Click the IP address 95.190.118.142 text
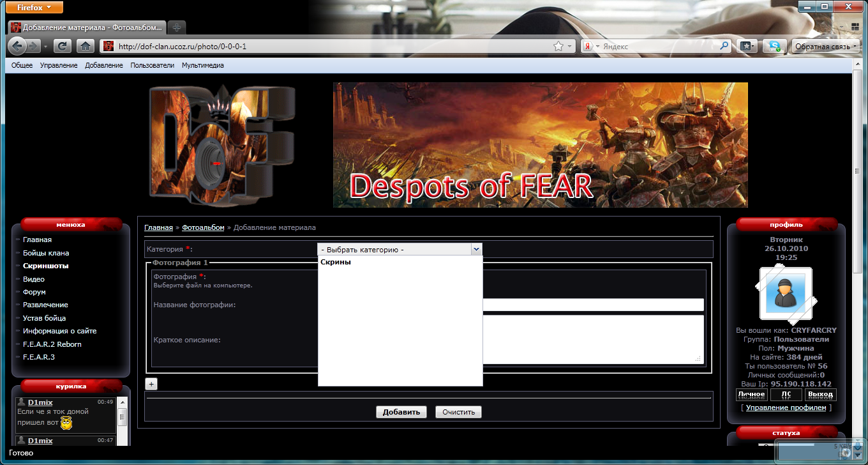The height and width of the screenshot is (465, 868). pyautogui.click(x=801, y=384)
